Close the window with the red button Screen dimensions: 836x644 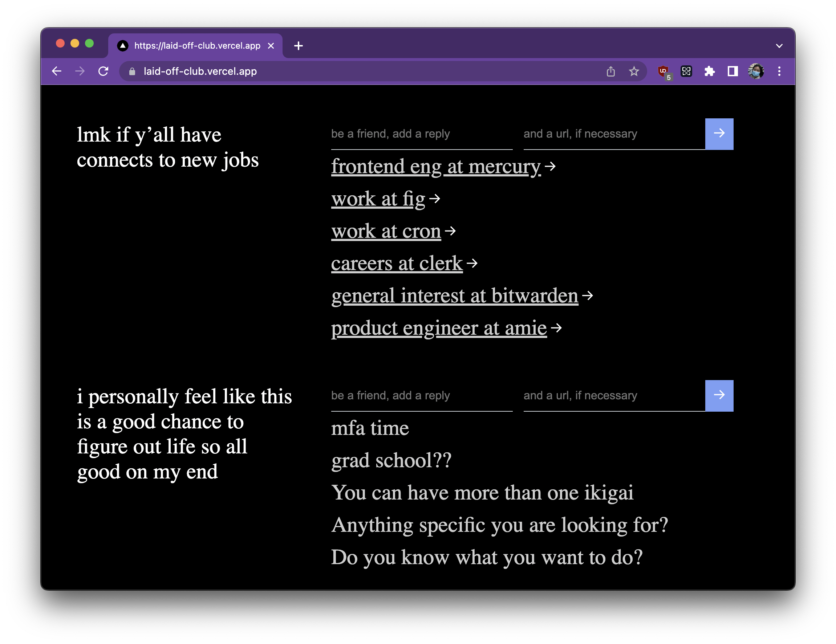(x=60, y=43)
